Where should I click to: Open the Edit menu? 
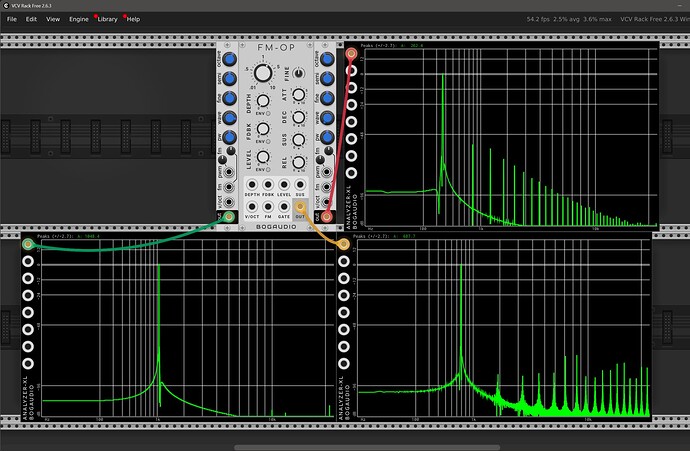click(31, 19)
